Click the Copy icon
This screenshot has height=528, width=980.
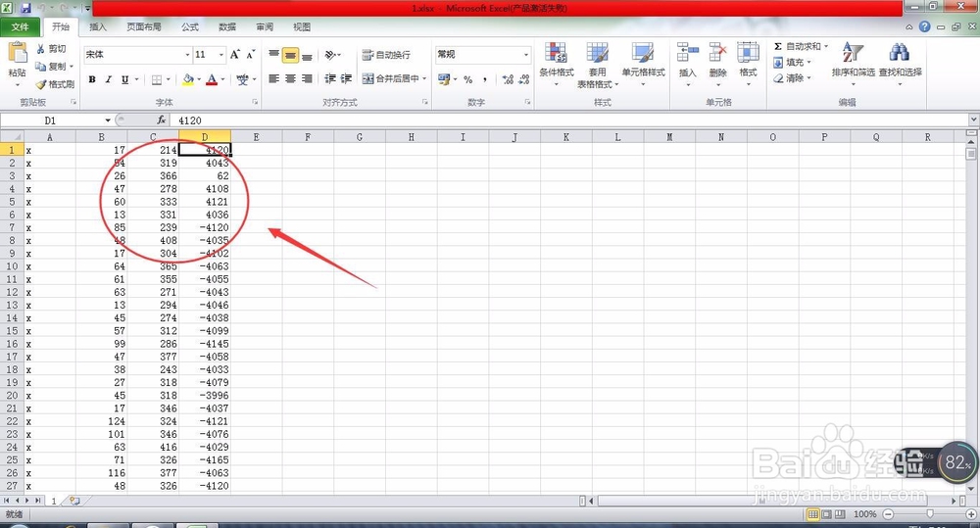[x=40, y=67]
